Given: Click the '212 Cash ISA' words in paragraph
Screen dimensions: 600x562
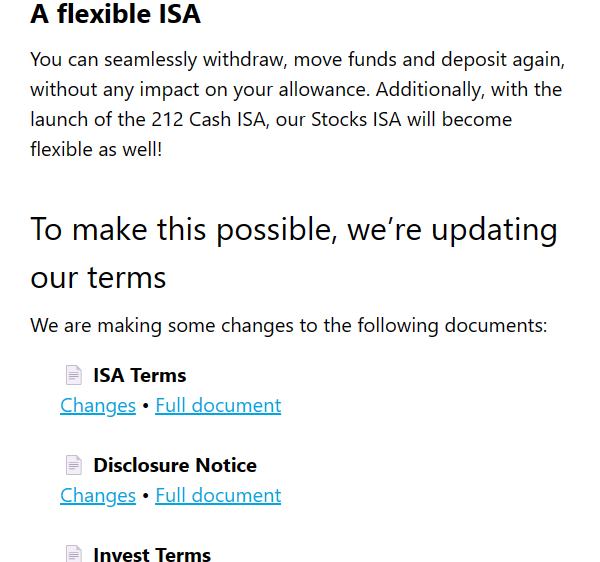Looking at the screenshot, I should coord(209,119).
